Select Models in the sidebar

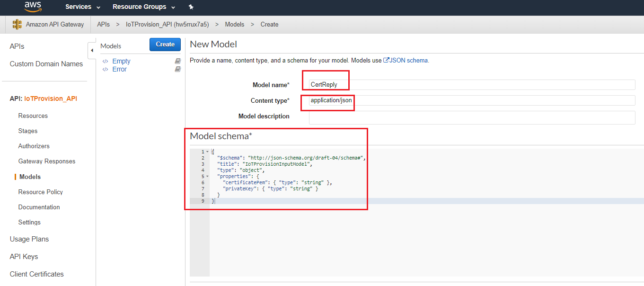click(x=30, y=177)
